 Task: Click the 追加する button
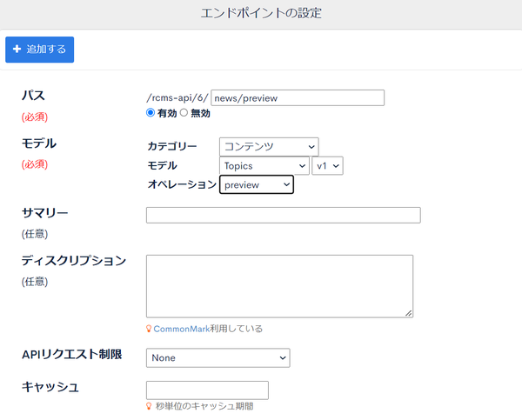tap(40, 50)
